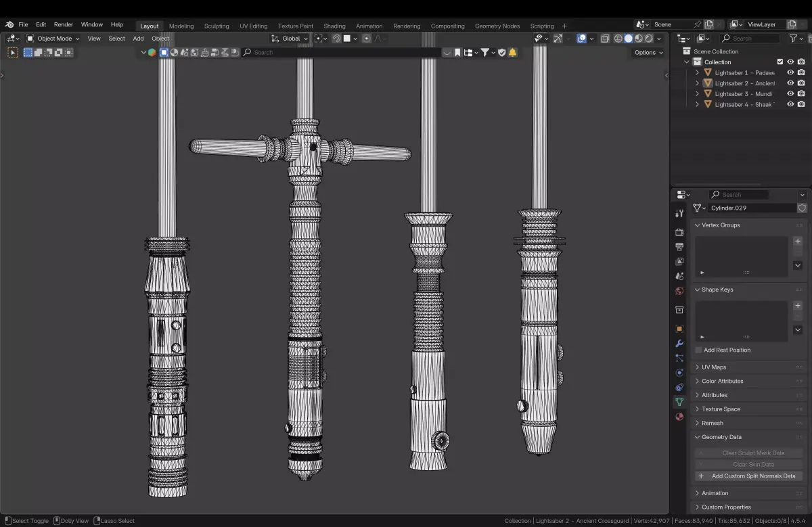Viewport: 812px width, 527px height.
Task: Open the Render properties tab
Action: 679,232
